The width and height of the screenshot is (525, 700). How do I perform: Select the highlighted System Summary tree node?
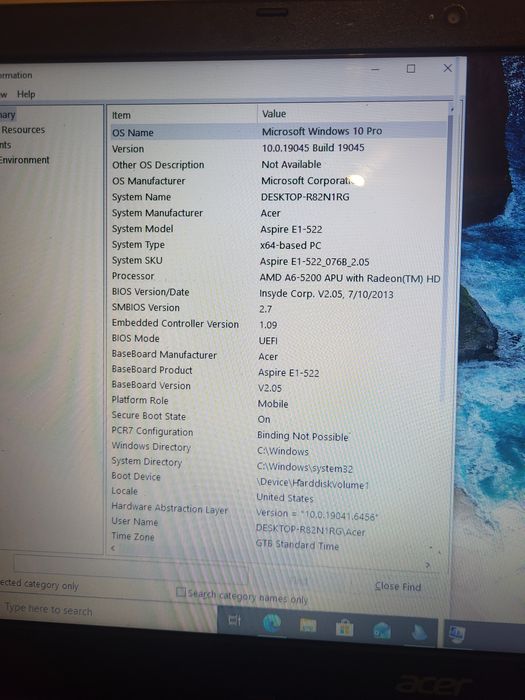tap(7, 115)
